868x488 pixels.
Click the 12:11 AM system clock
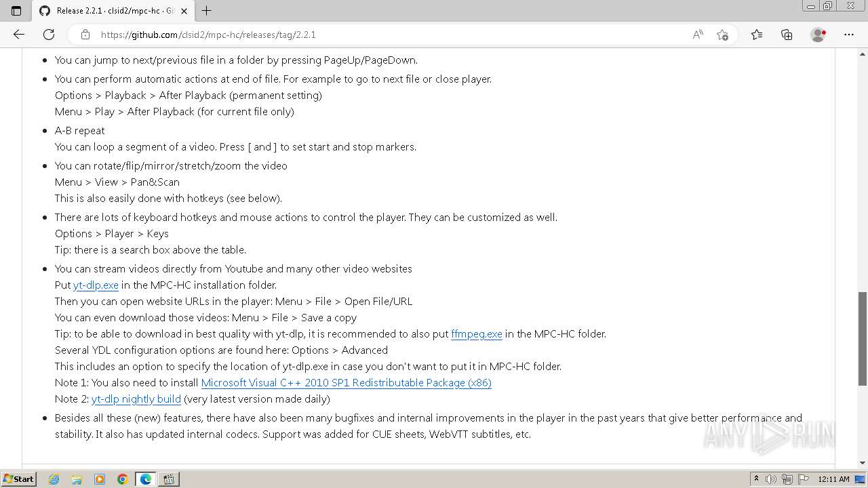(x=833, y=479)
